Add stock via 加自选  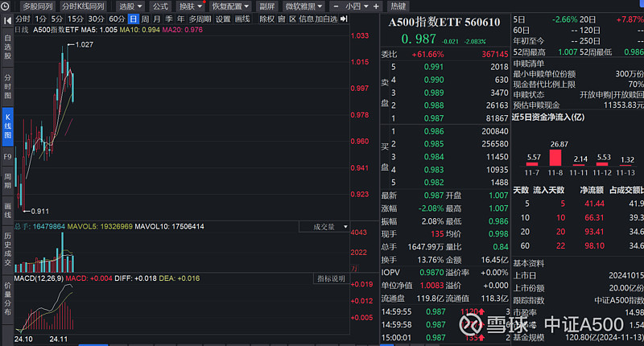click(326, 19)
